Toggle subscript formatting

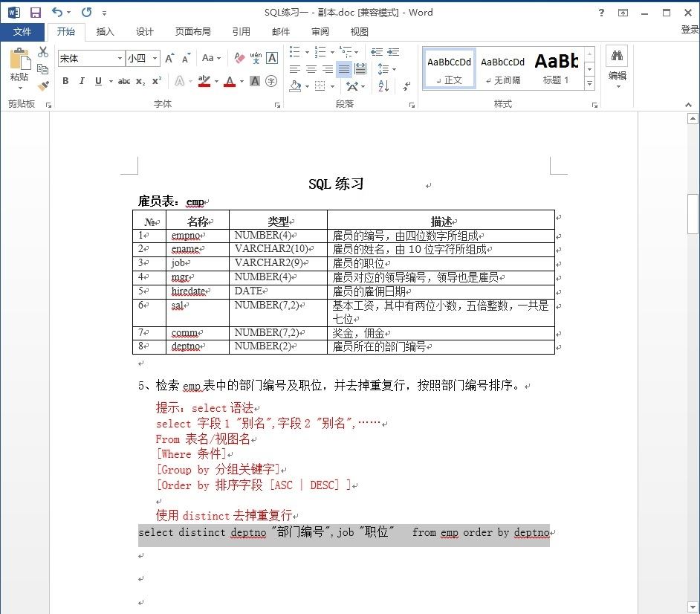point(140,81)
